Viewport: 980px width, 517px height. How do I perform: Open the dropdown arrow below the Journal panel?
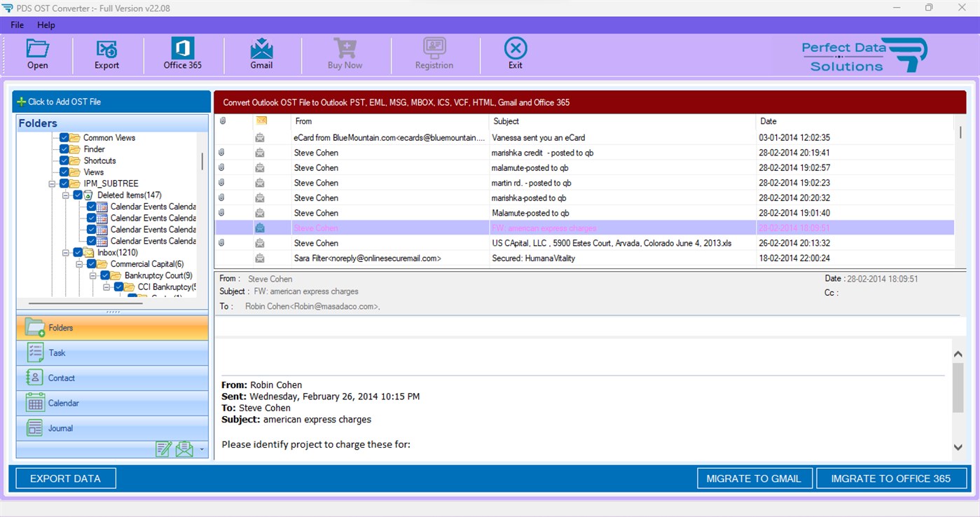pyautogui.click(x=202, y=449)
